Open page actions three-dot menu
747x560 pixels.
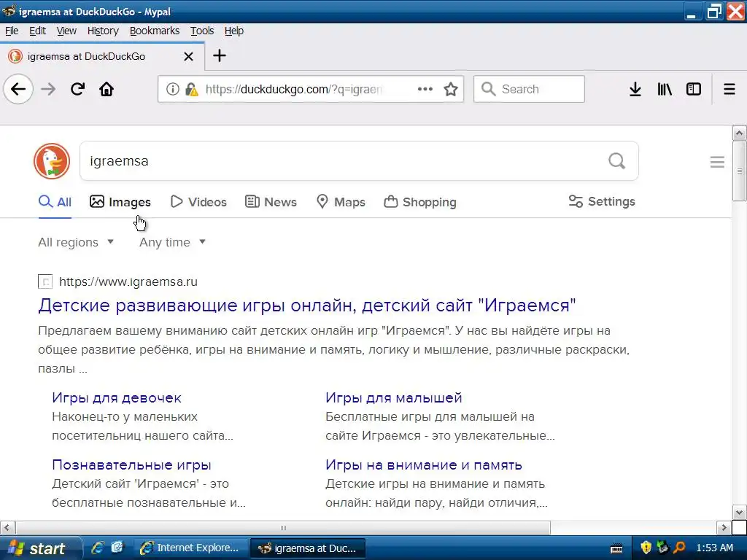tap(425, 89)
